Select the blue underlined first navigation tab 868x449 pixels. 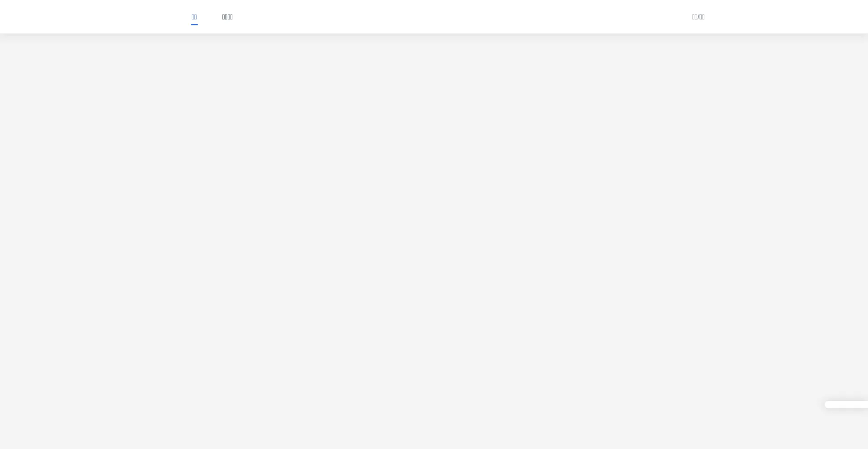[194, 17]
